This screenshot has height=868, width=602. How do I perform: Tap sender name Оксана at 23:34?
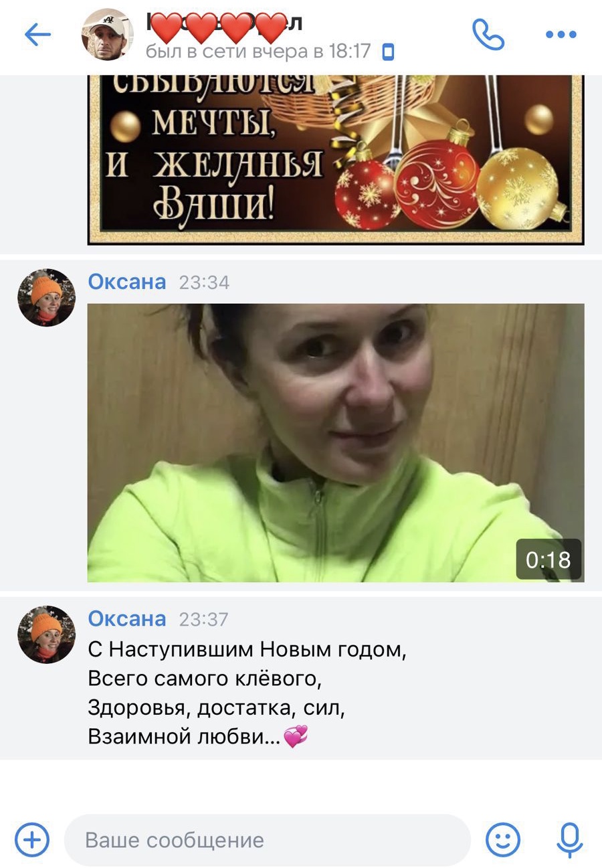pyautogui.click(x=127, y=282)
